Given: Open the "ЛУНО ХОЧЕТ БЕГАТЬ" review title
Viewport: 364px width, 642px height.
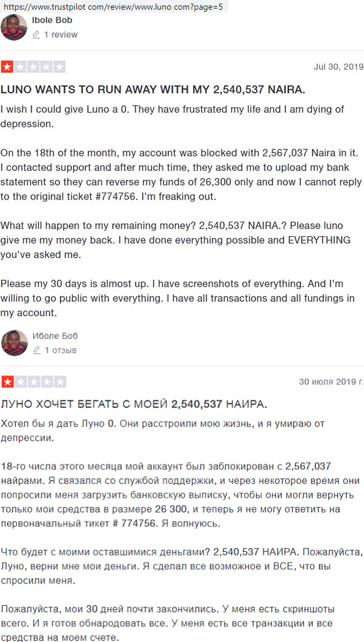Looking at the screenshot, I should (x=134, y=404).
